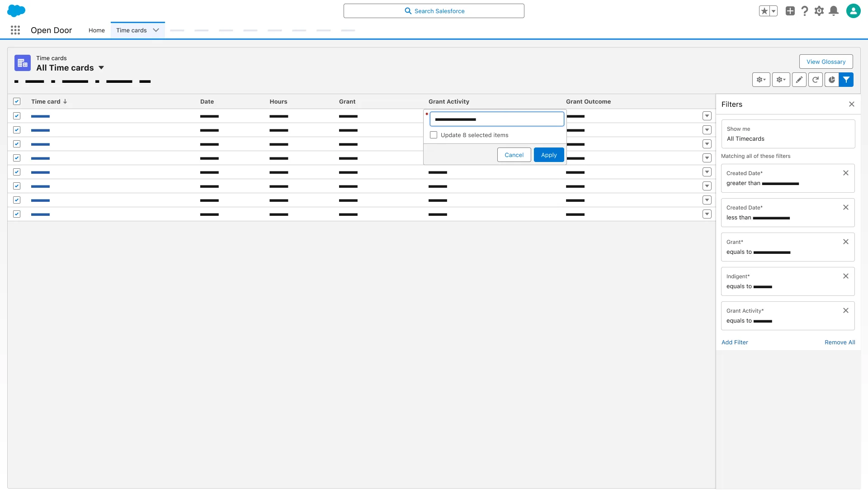Toggle the select all rows checkbox

(x=17, y=101)
